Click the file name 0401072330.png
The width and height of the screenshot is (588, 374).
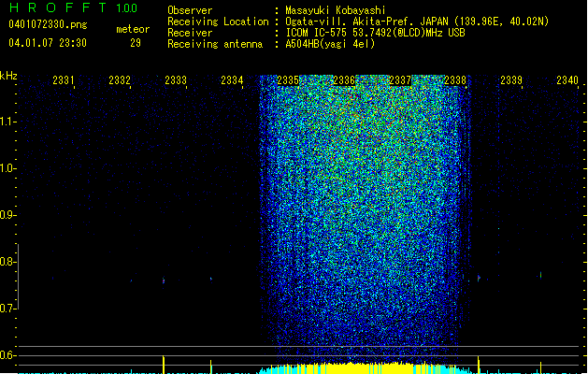pos(48,24)
